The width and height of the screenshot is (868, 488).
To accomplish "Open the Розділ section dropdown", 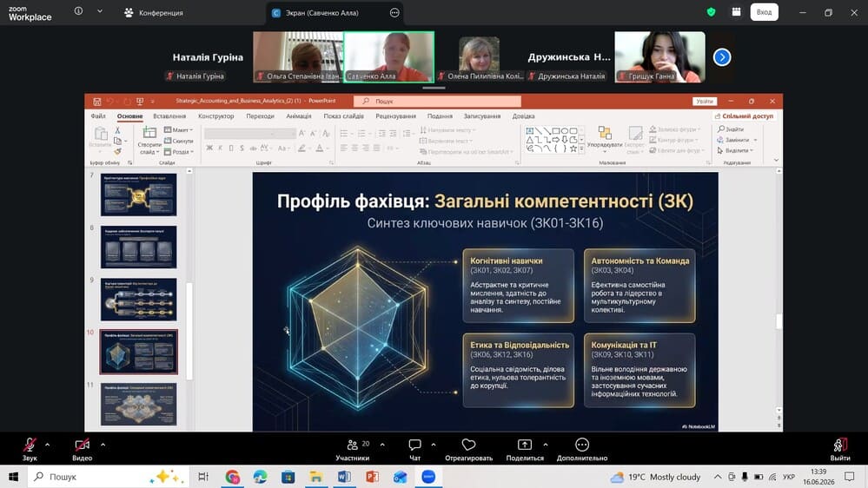I will [x=179, y=152].
